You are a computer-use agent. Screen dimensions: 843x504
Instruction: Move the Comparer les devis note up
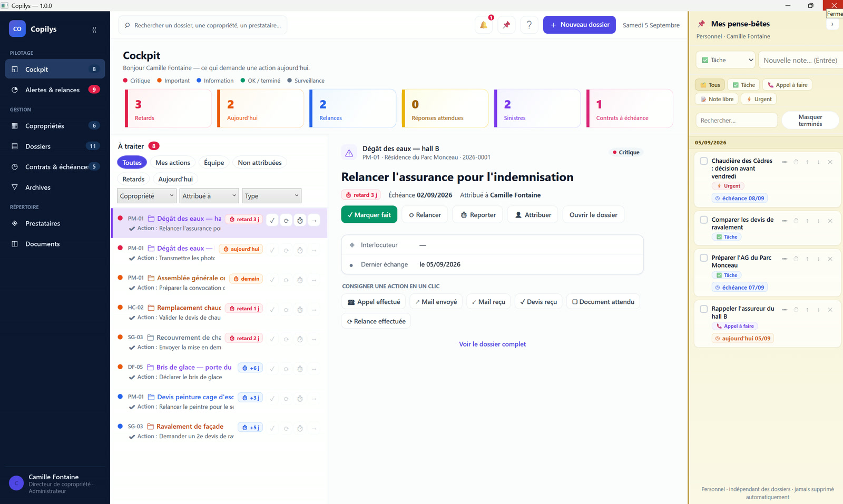pos(807,221)
